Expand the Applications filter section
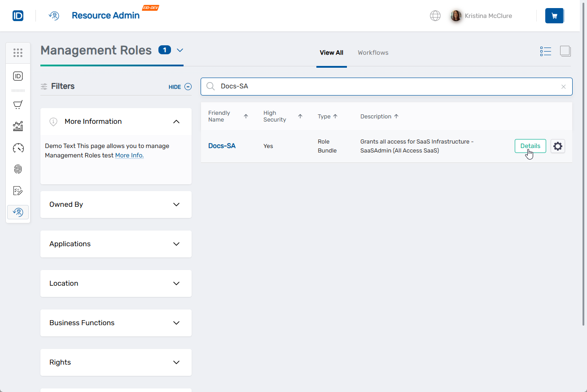 [176, 244]
